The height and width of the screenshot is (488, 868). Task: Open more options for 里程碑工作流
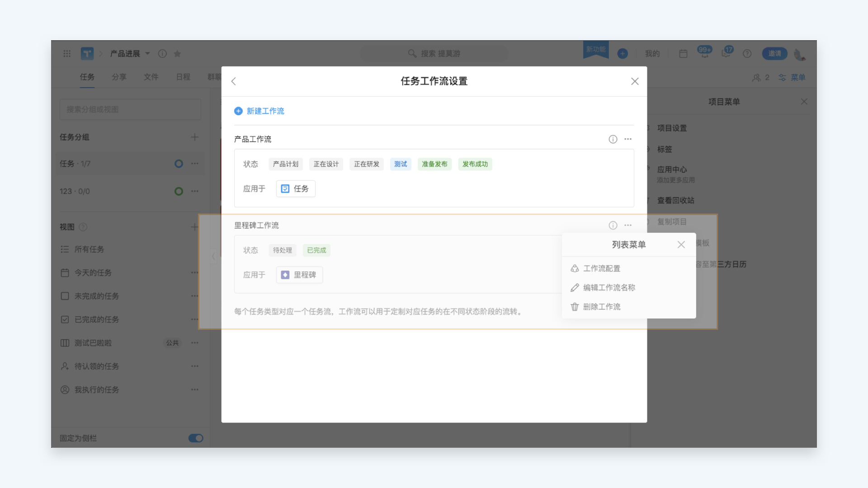(x=628, y=225)
